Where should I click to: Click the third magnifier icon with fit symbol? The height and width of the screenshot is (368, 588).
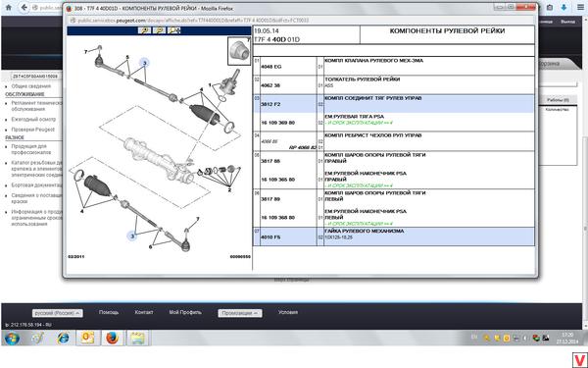tap(174, 30)
